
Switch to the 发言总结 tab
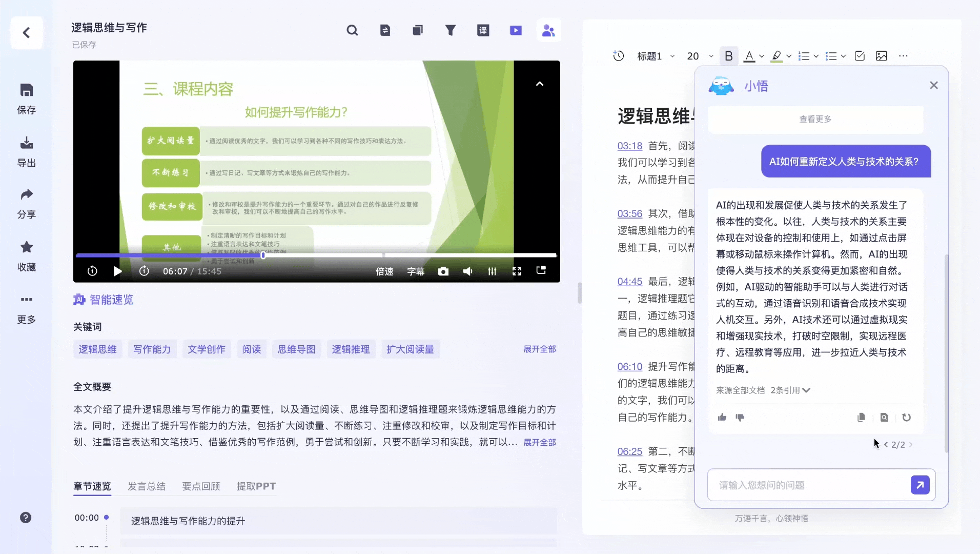[147, 486]
